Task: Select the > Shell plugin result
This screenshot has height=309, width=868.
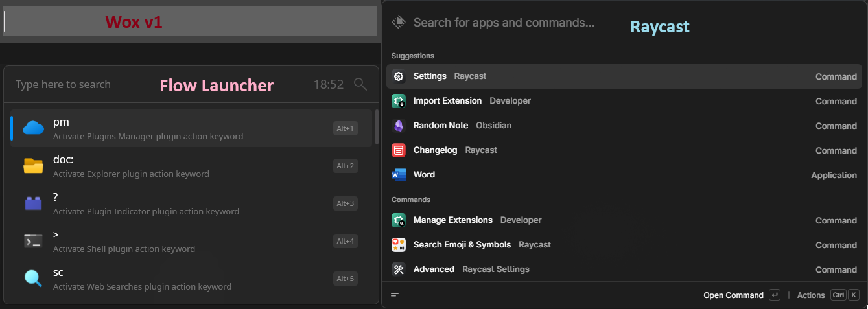Action: [x=191, y=241]
